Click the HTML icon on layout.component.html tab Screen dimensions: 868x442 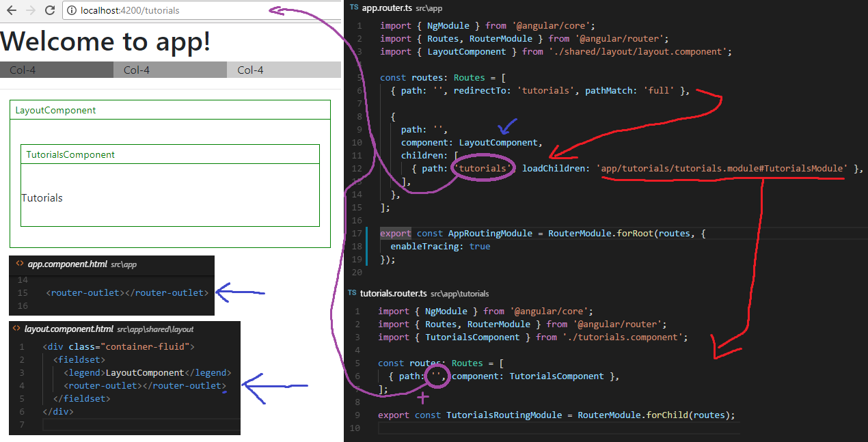[17, 329]
